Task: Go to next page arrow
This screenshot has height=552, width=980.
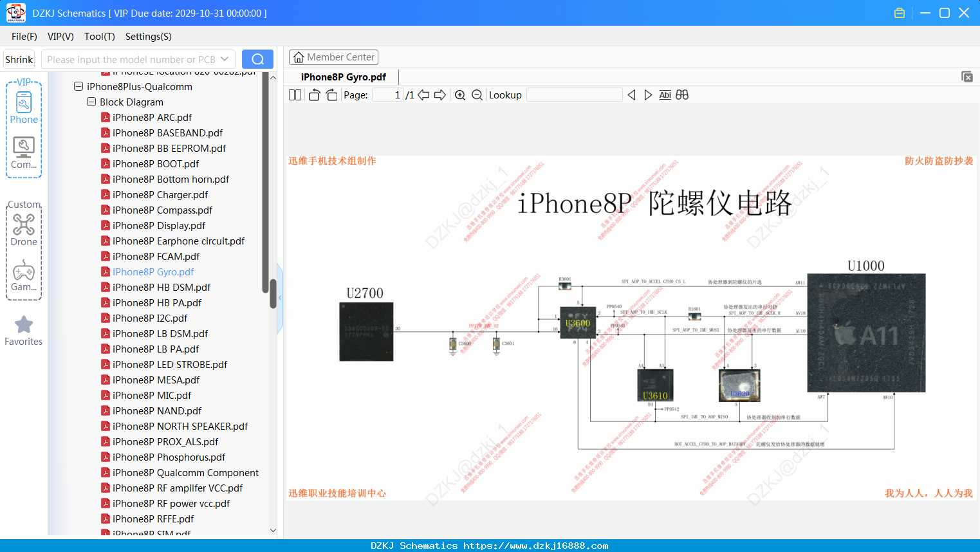Action: click(x=440, y=95)
